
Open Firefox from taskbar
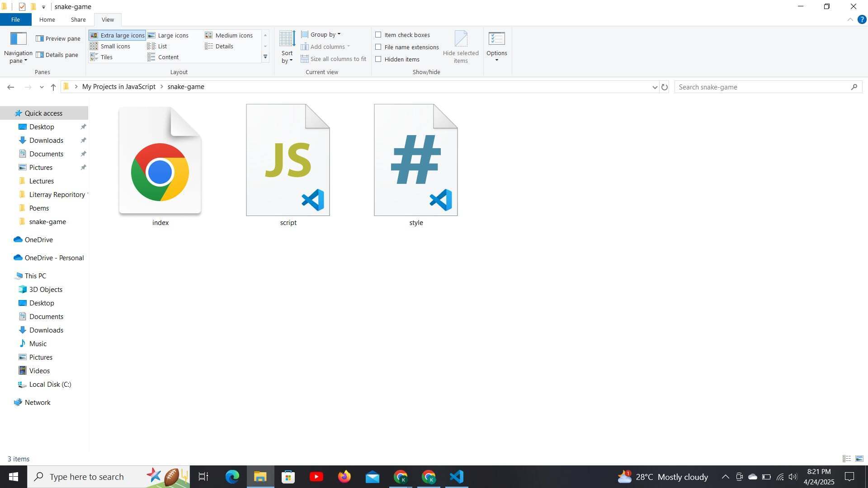click(x=344, y=477)
